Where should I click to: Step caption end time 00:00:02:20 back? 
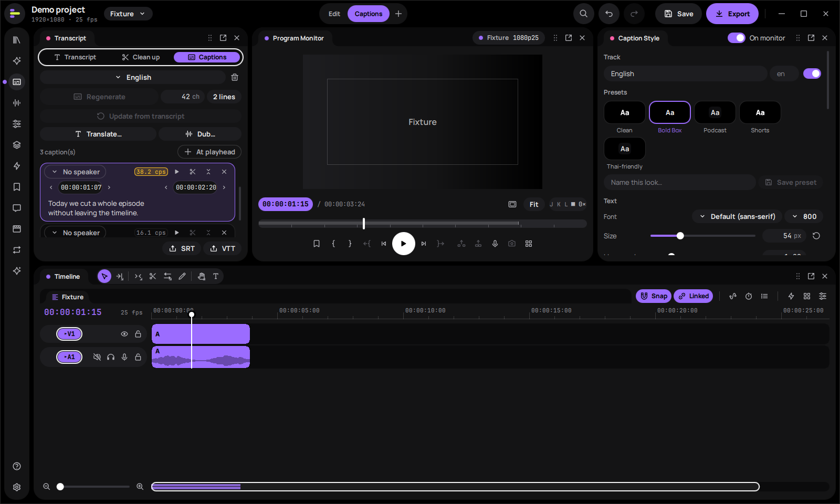[x=166, y=187]
